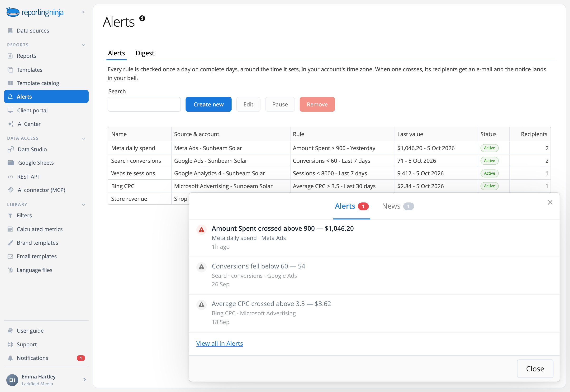Switch to the Digest tab
The image size is (570, 392).
[x=145, y=53]
